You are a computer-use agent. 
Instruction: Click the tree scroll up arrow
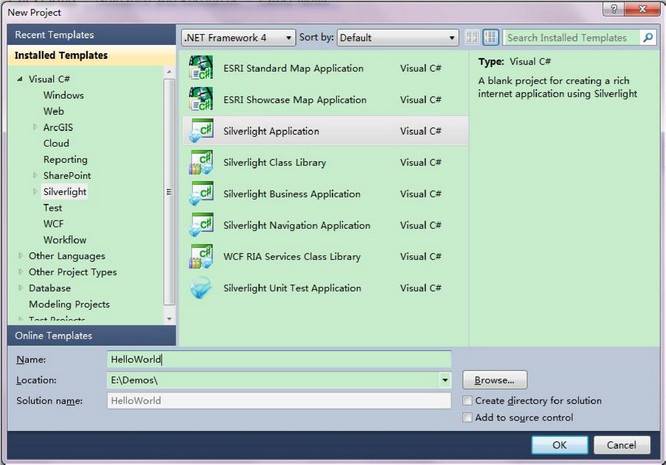[169, 72]
